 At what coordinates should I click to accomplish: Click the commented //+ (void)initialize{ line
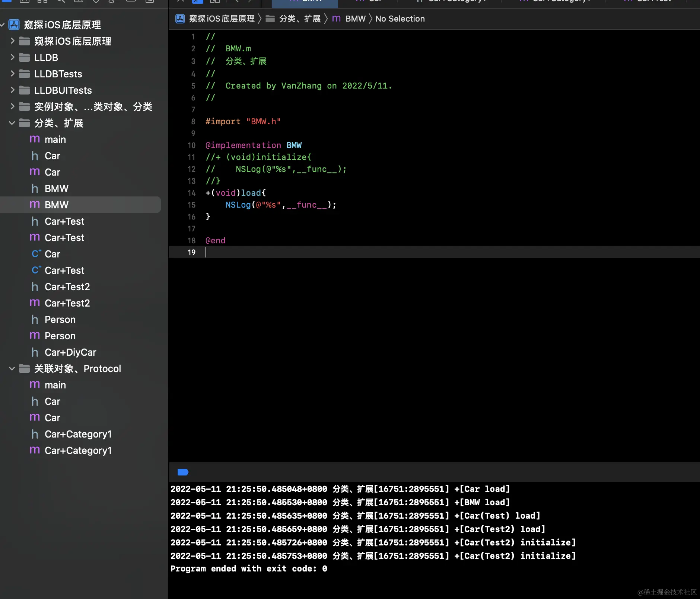click(x=258, y=157)
